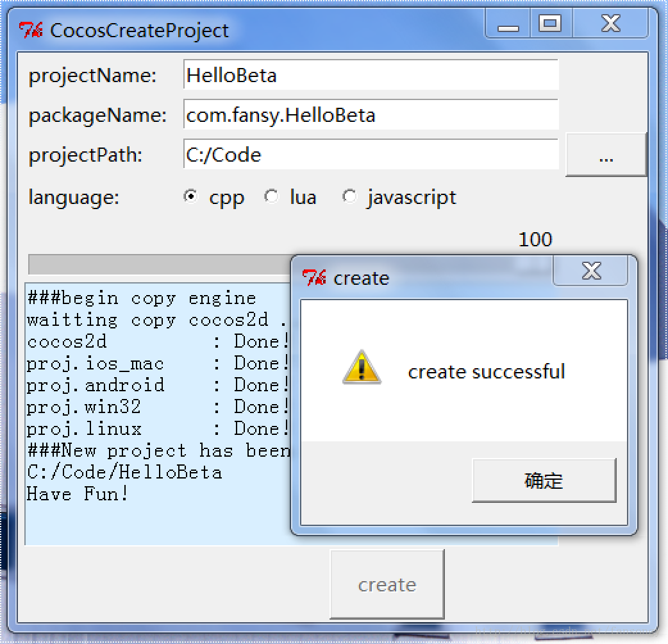Select the javascript language radio button
This screenshot has height=644, width=668.
coord(349,196)
